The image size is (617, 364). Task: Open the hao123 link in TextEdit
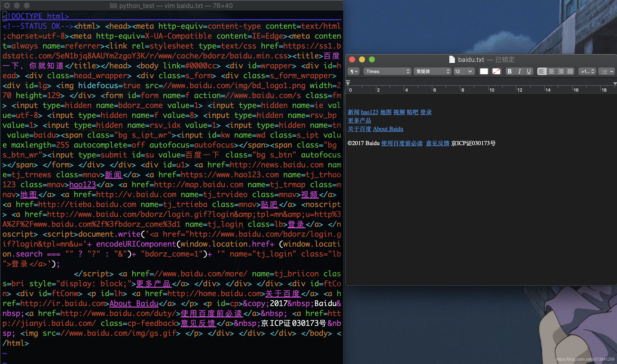369,112
